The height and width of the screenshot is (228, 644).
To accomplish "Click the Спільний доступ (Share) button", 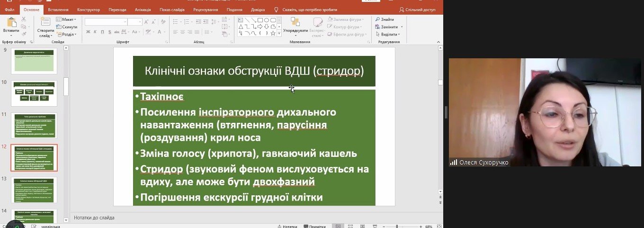I will [418, 9].
